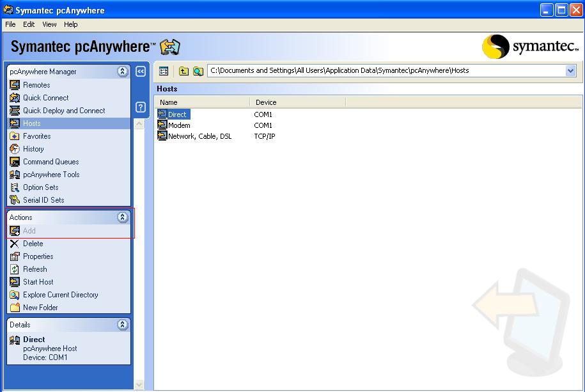Click the Explore Current Directory magnifier icon

pyautogui.click(x=15, y=295)
